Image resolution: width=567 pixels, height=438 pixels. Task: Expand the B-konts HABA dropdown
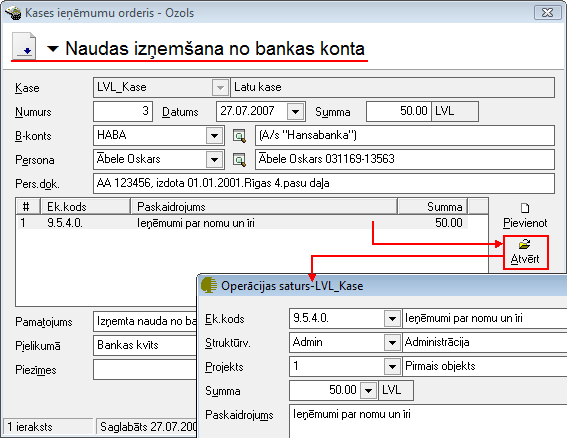tap(214, 136)
